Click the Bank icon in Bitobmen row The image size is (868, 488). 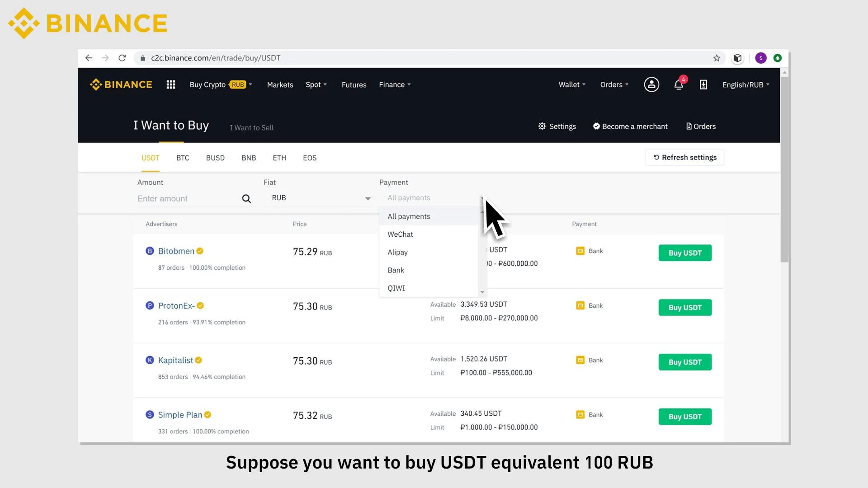tap(580, 251)
